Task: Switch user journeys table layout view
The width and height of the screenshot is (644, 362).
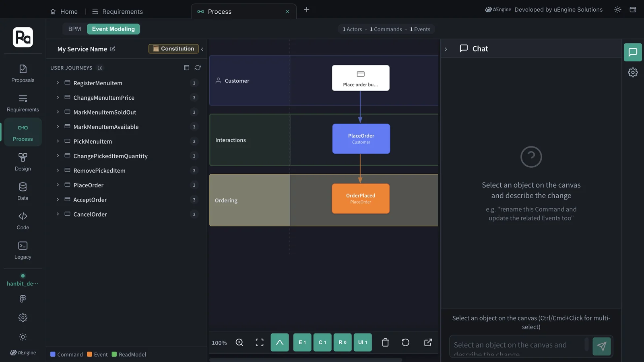Action: [x=187, y=68]
